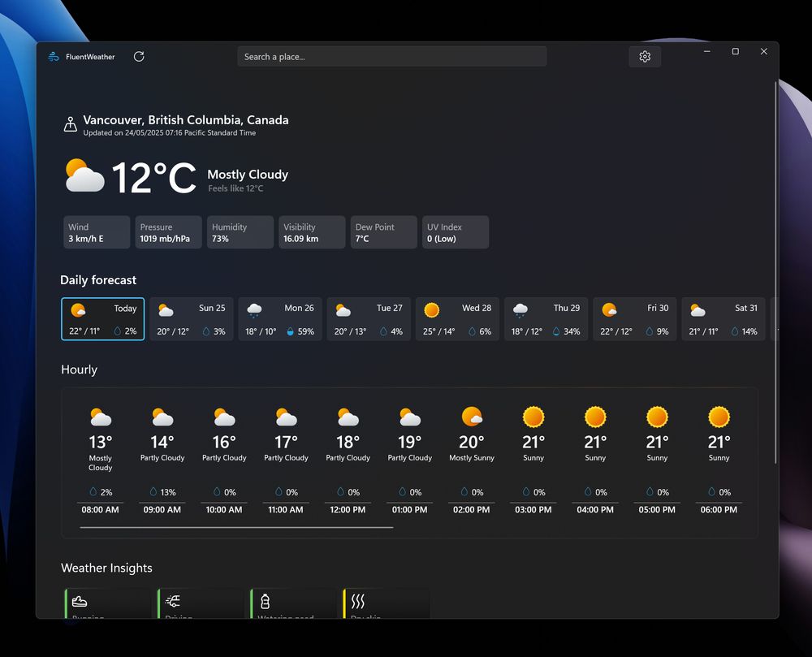The height and width of the screenshot is (657, 812).
Task: Click the 11:00 AM hourly weather icon
Action: coord(286,417)
